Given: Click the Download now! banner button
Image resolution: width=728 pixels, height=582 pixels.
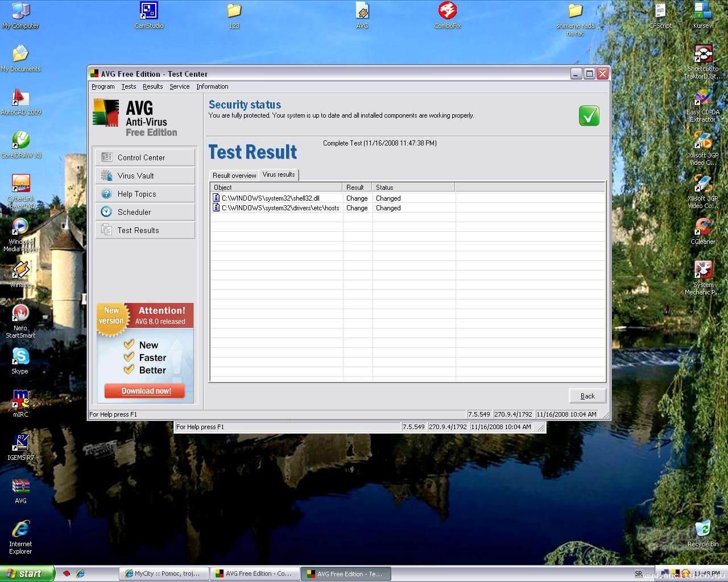Looking at the screenshot, I should [146, 391].
